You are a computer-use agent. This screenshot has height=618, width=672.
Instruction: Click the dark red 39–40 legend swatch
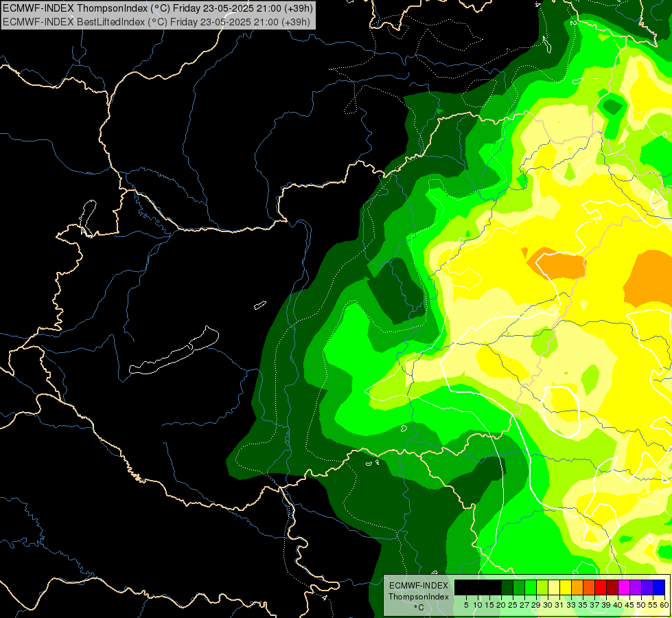click(612, 588)
